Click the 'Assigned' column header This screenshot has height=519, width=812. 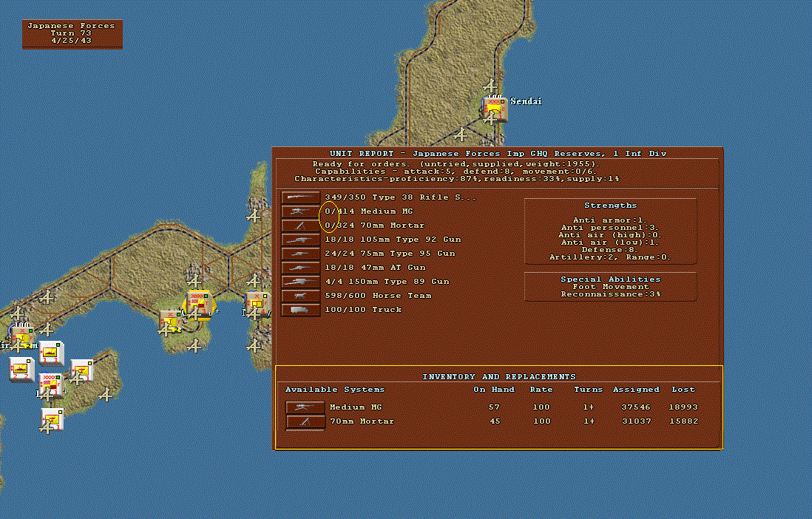(636, 390)
